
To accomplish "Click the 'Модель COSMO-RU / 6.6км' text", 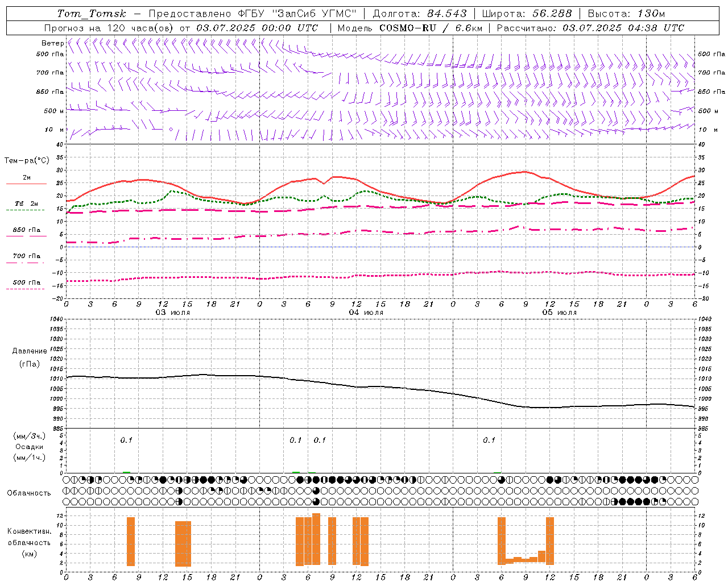I will (x=410, y=28).
